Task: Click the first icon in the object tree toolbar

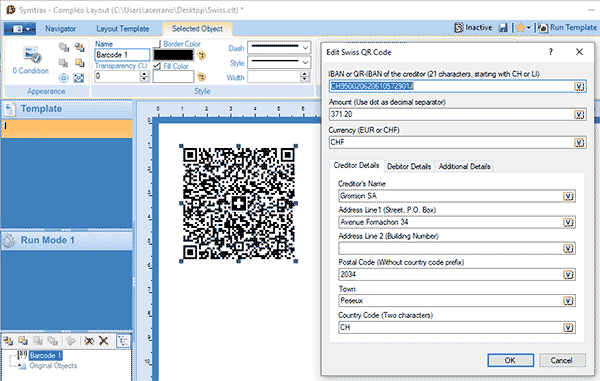Action: coord(8,340)
